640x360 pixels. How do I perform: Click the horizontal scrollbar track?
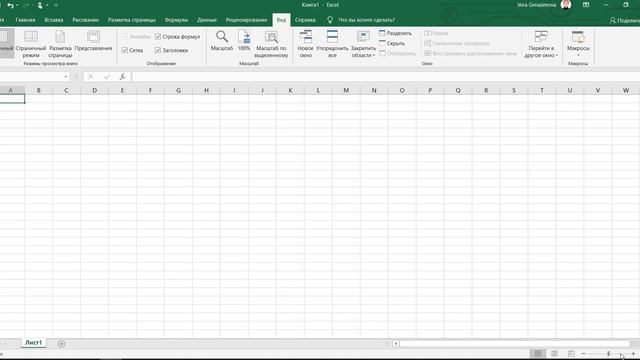[x=514, y=344]
